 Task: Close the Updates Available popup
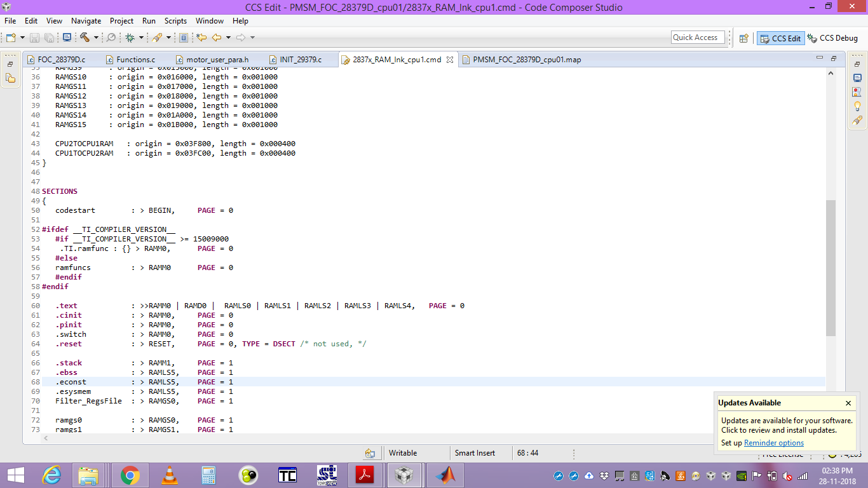click(848, 403)
